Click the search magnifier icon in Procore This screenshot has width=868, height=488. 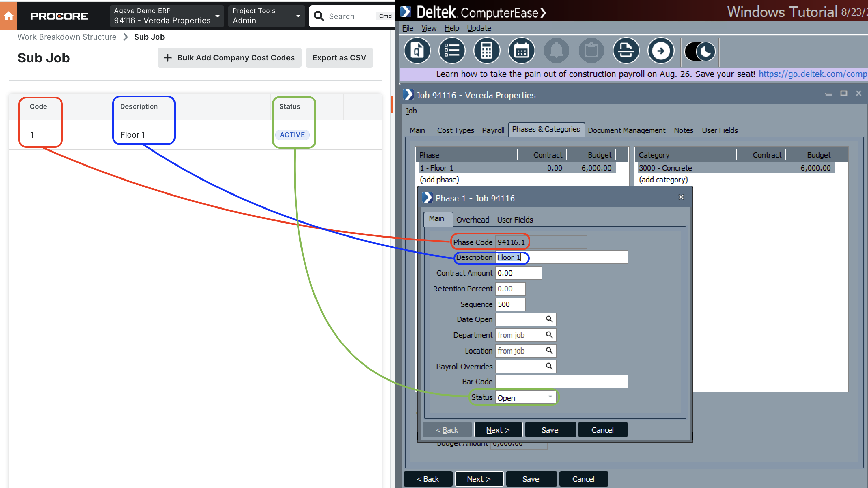(319, 16)
